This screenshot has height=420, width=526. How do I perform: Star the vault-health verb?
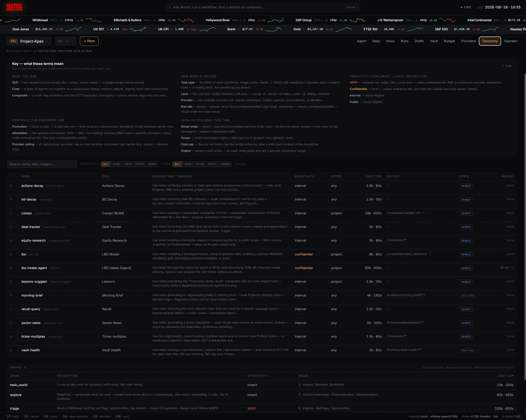click(11, 350)
